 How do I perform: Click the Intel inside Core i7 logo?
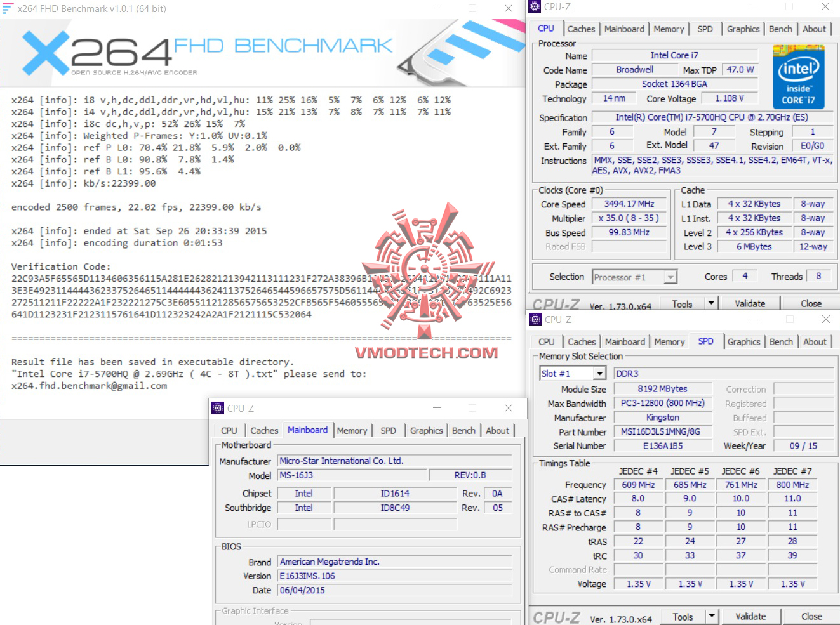click(798, 77)
